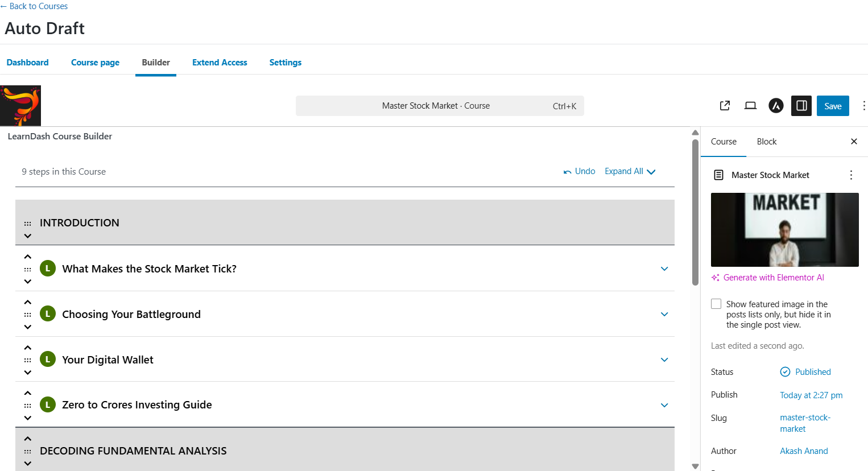Save the course changes

point(832,105)
